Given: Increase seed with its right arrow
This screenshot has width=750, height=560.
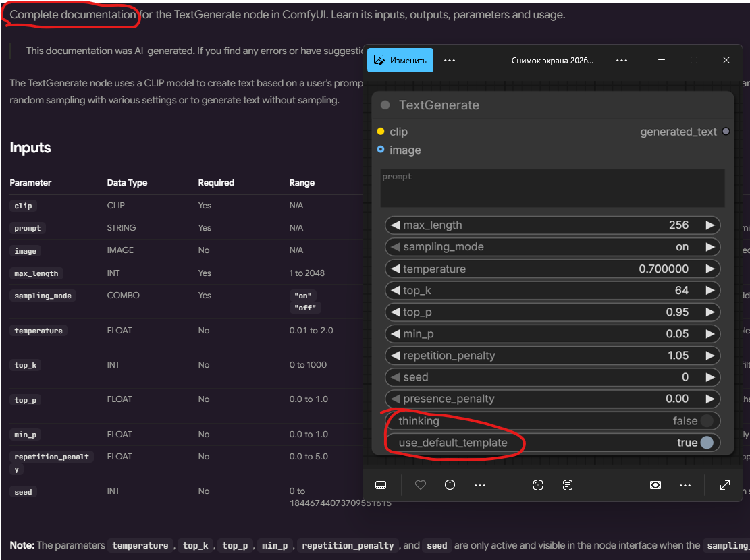Looking at the screenshot, I should [x=709, y=377].
